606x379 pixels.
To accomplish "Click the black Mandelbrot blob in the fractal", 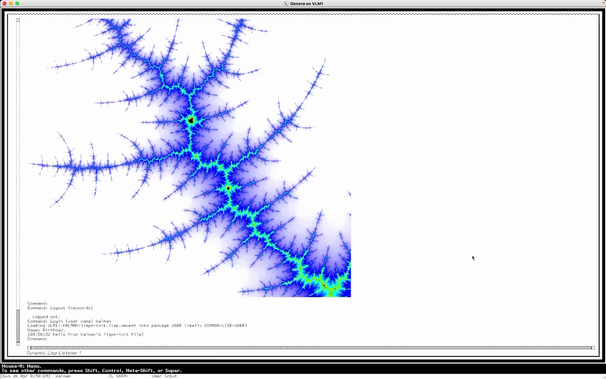I will [x=191, y=121].
